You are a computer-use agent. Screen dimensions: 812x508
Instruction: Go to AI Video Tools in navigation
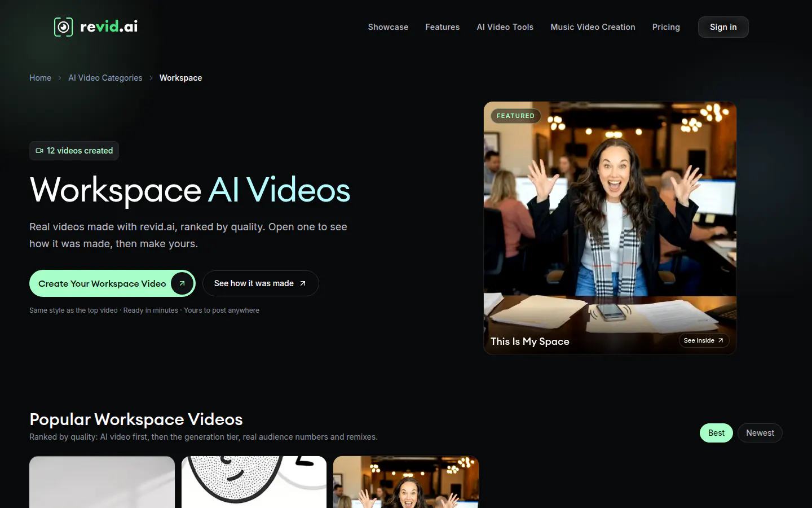505,27
